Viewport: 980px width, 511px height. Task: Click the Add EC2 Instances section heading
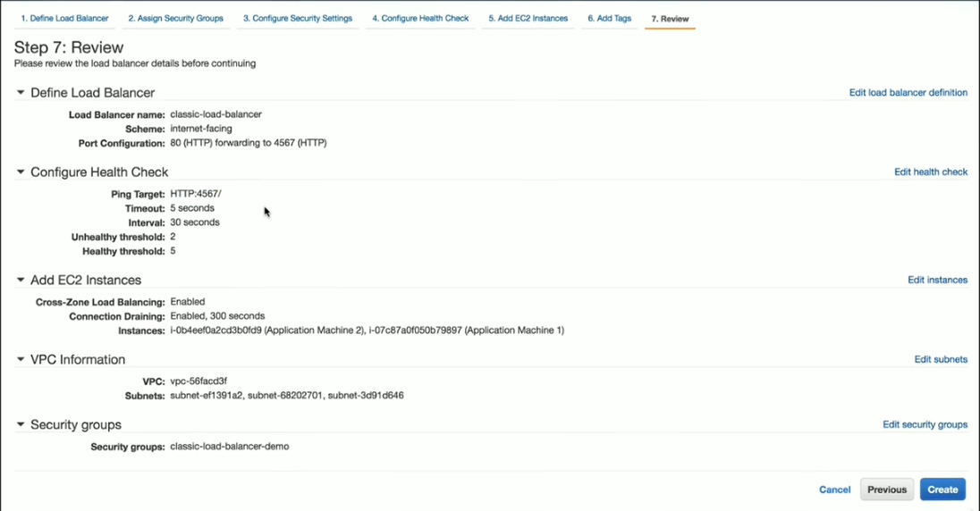coord(86,280)
